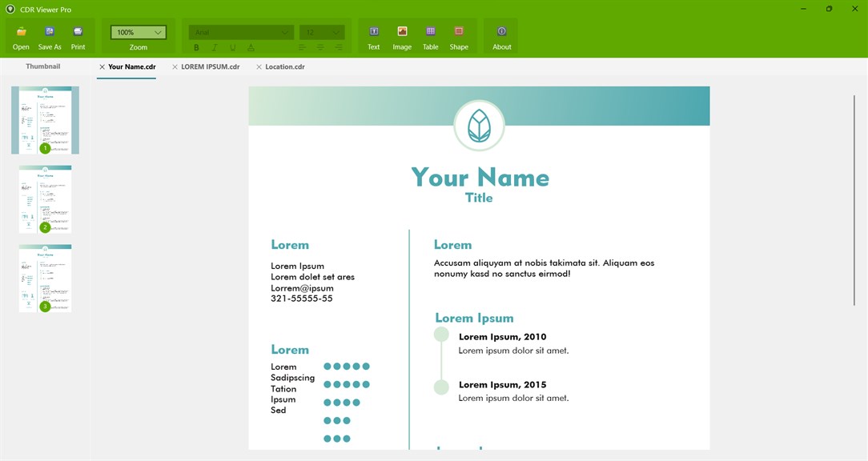Open a file with the Open icon
Image resolution: width=868 pixels, height=461 pixels.
point(21,31)
